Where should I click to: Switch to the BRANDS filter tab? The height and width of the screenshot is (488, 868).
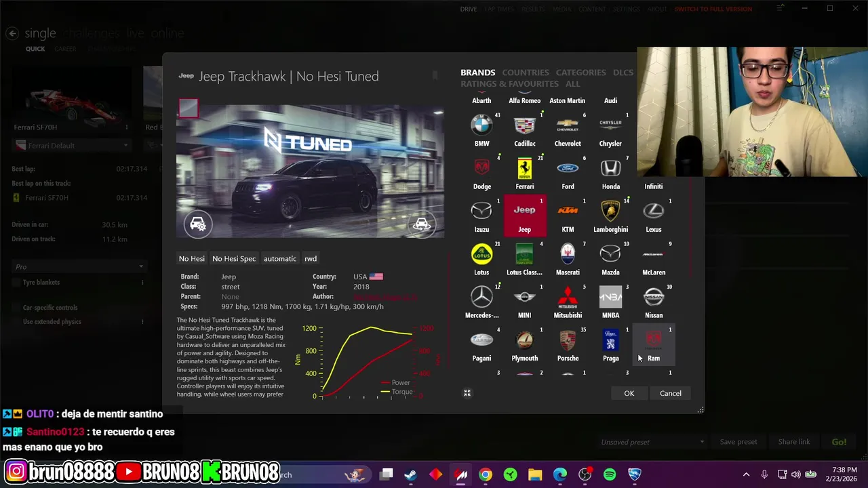(x=478, y=73)
